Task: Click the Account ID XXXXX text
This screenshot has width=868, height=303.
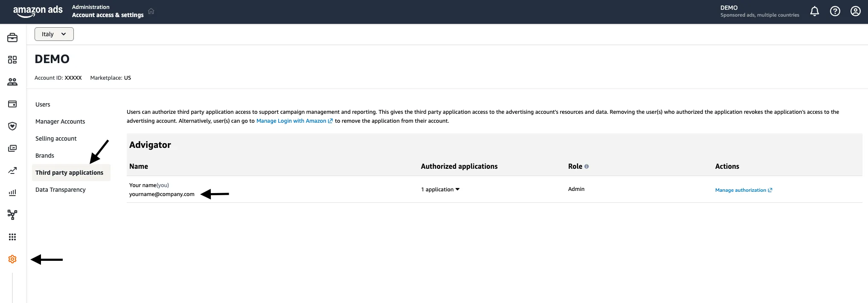Action: point(58,78)
